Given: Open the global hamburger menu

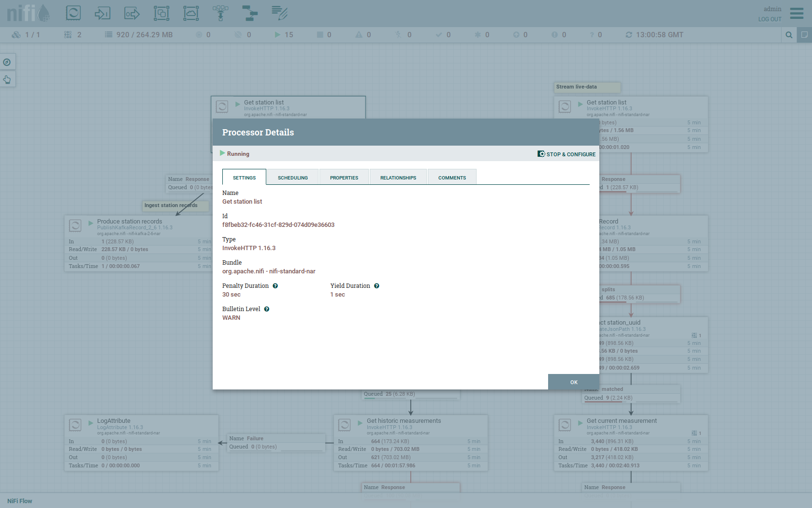Looking at the screenshot, I should click(x=797, y=13).
